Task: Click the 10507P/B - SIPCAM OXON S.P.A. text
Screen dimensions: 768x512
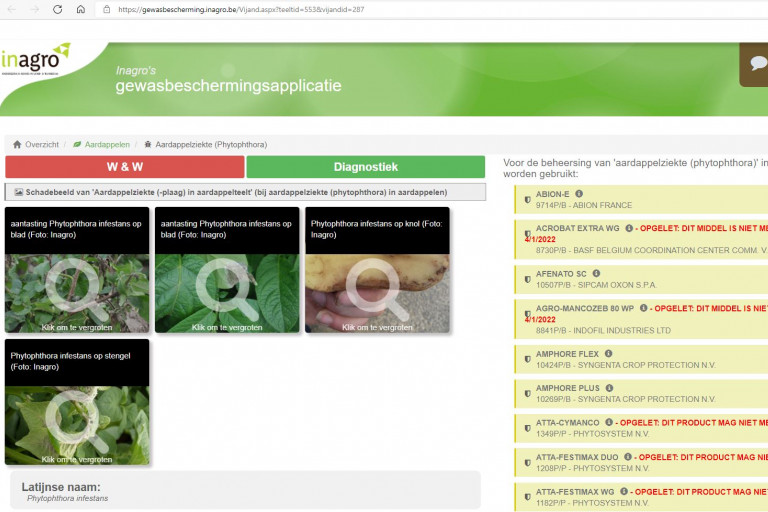Action: (596, 285)
